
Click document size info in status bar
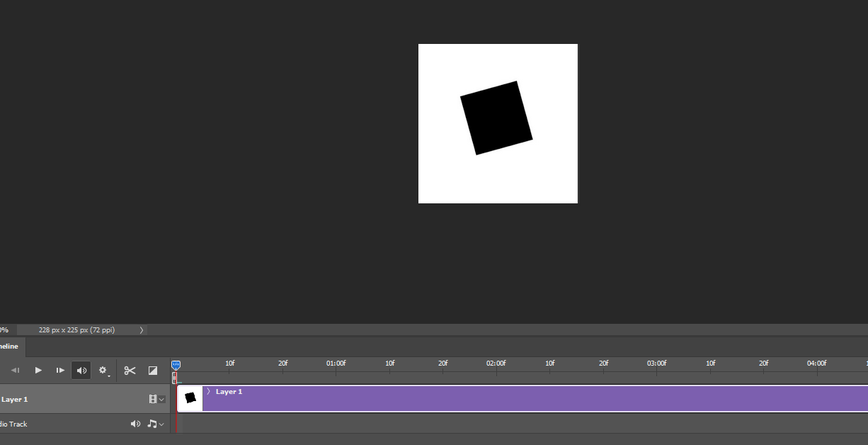(76, 330)
